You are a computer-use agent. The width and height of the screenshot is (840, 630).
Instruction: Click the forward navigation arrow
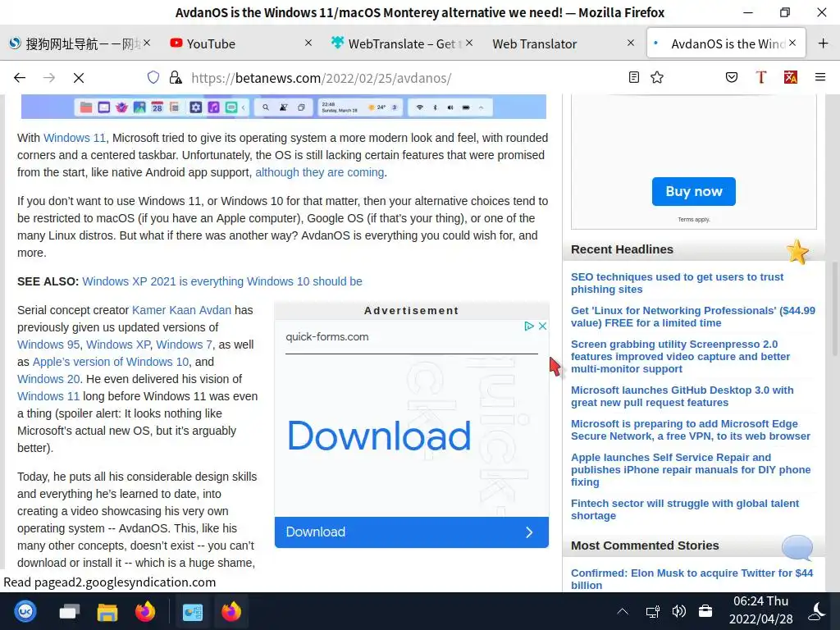point(49,78)
